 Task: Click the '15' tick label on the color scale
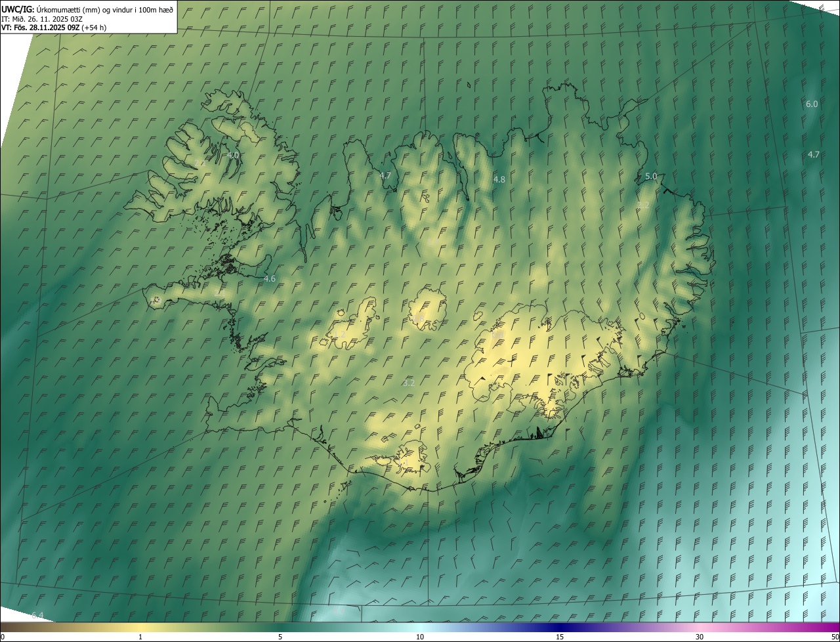(x=560, y=637)
